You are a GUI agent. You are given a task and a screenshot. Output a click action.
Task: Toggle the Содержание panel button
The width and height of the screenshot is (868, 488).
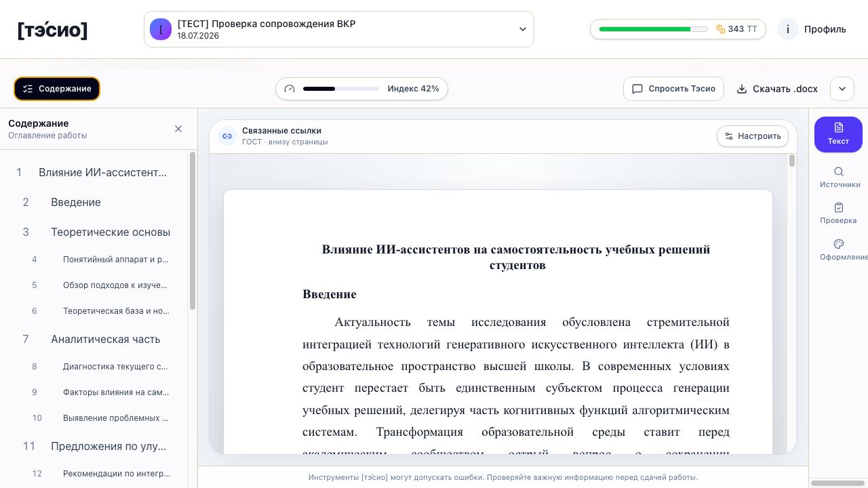coord(57,89)
